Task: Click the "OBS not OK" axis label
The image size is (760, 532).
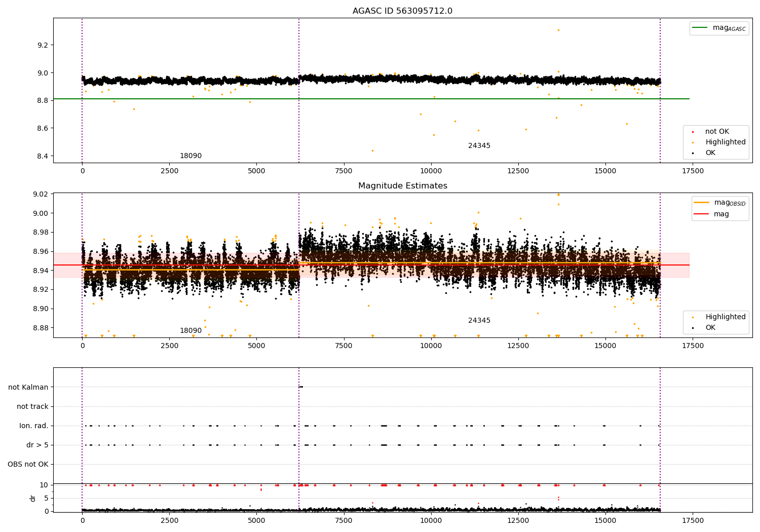Action: tap(28, 465)
